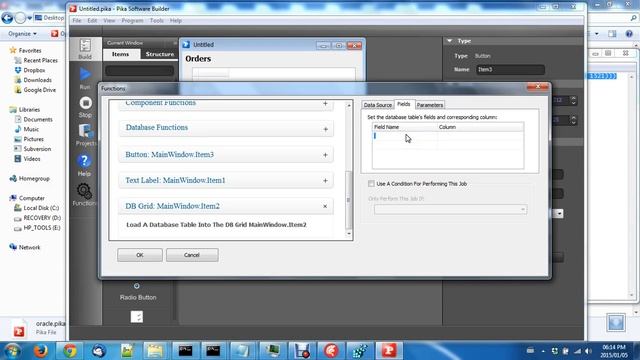
Task: Open the Tools menu
Action: click(156, 20)
